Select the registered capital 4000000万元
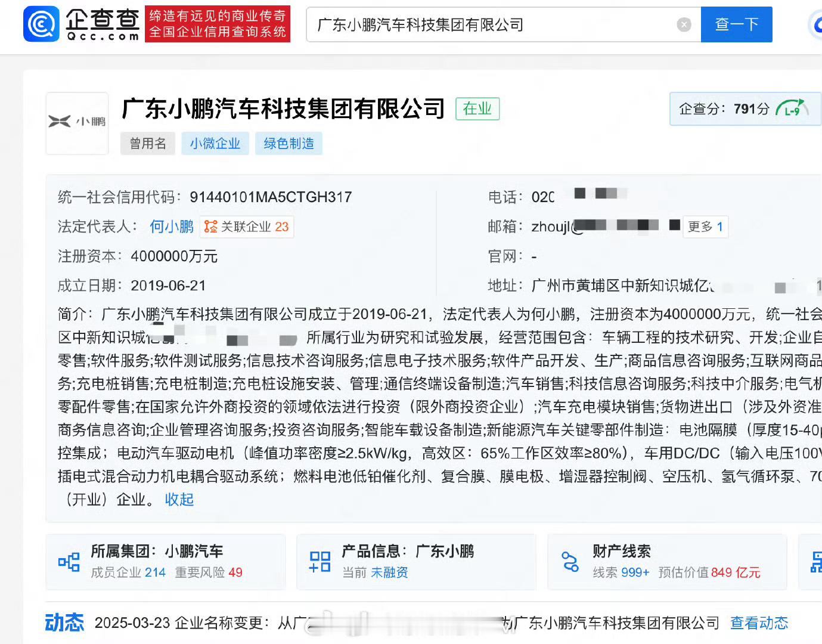Screen dimensions: 822x644 174,256
